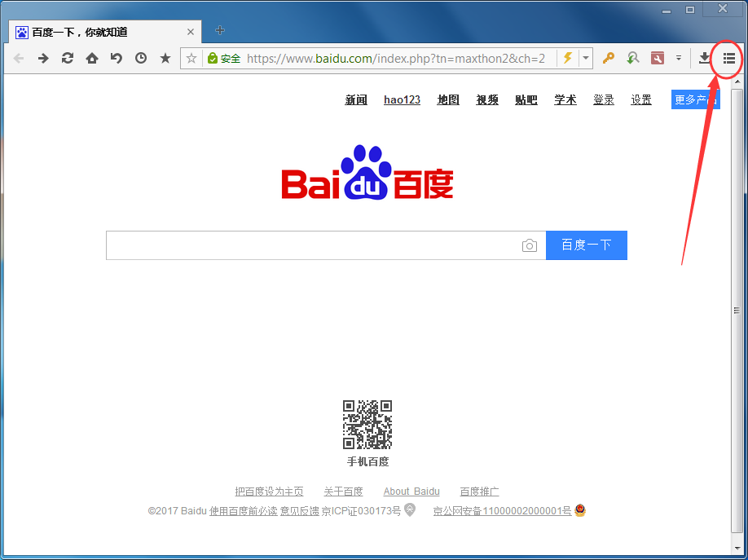
Task: Click the scrollbar down arrow
Action: tap(737, 549)
